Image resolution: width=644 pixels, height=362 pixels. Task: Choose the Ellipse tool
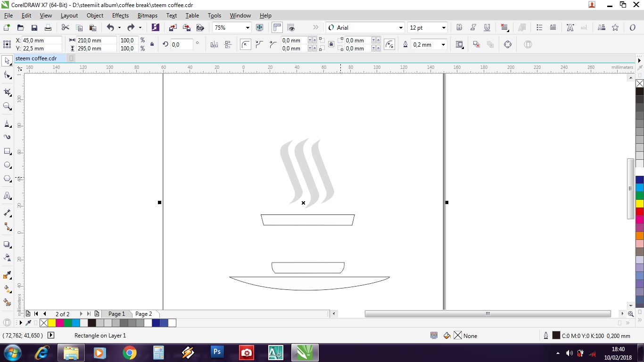point(7,165)
